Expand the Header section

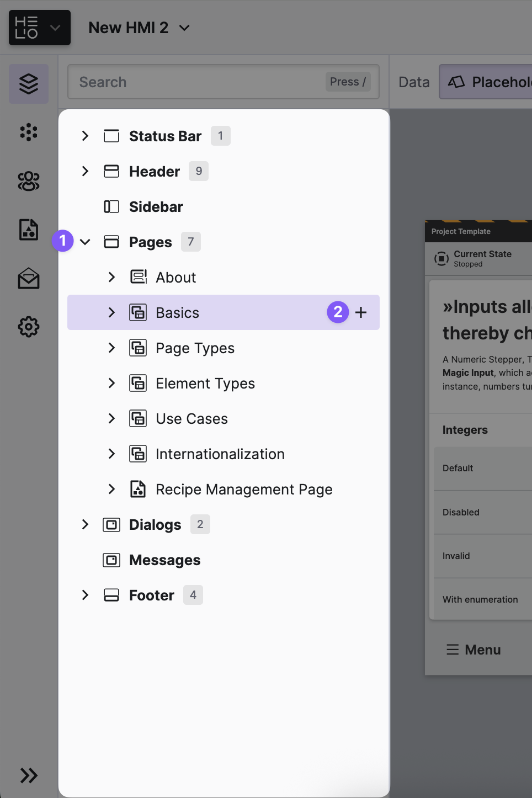click(x=85, y=171)
